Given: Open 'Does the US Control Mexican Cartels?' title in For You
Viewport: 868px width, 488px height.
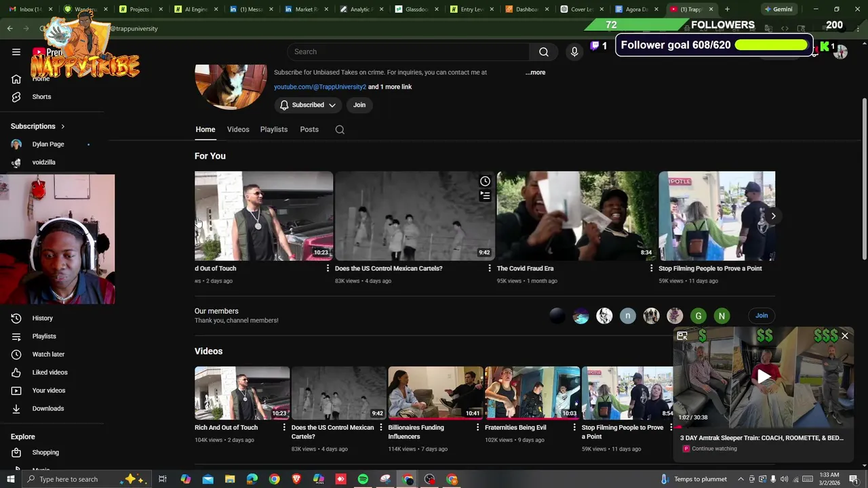Looking at the screenshot, I should [389, 268].
